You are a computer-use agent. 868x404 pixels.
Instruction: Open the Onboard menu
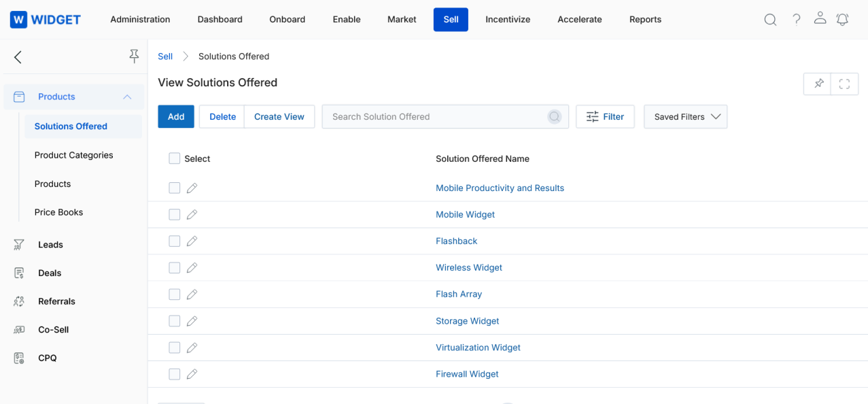[x=288, y=19]
